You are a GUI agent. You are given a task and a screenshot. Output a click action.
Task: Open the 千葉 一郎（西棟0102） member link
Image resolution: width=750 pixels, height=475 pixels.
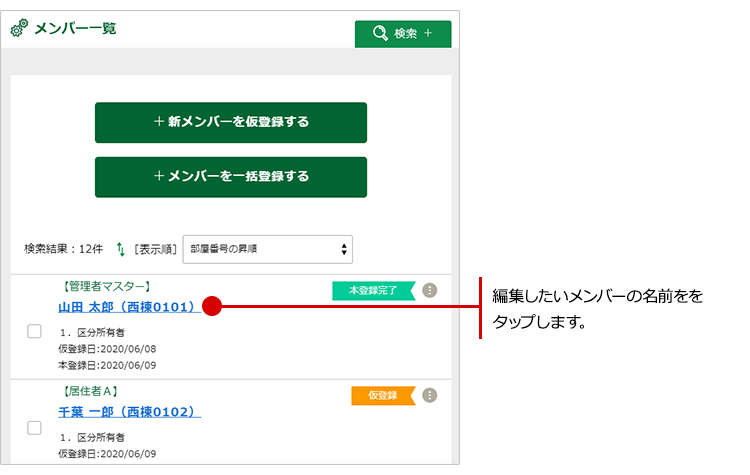128,411
